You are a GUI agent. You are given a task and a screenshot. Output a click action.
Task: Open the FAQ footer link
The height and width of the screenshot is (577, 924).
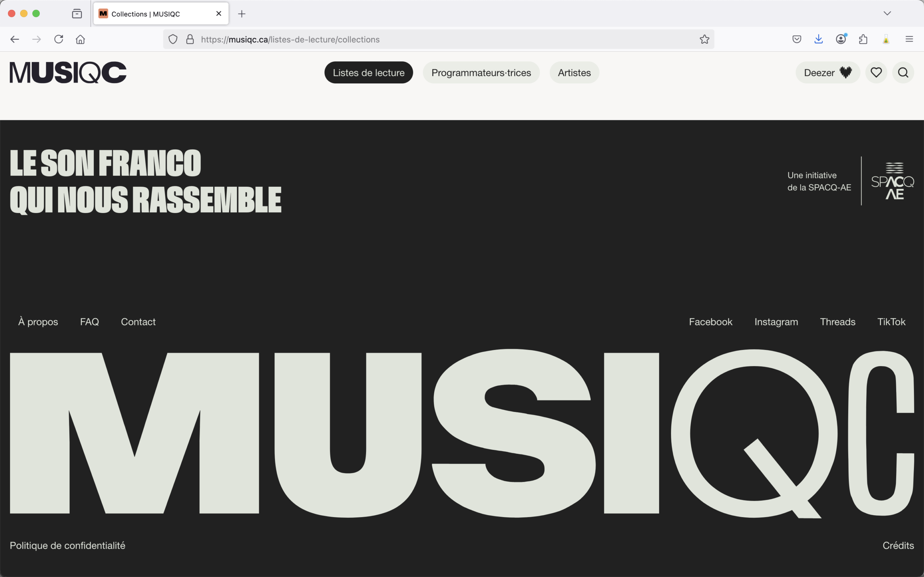tap(90, 322)
